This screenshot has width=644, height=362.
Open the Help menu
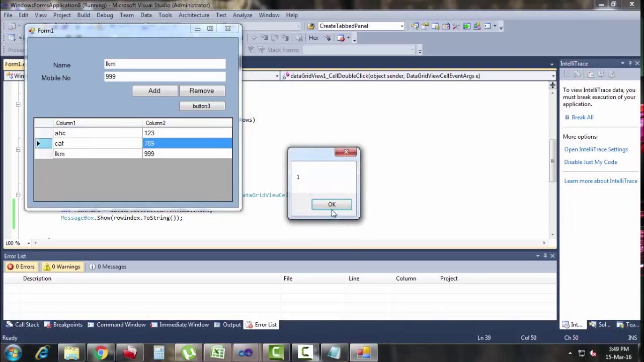click(292, 15)
